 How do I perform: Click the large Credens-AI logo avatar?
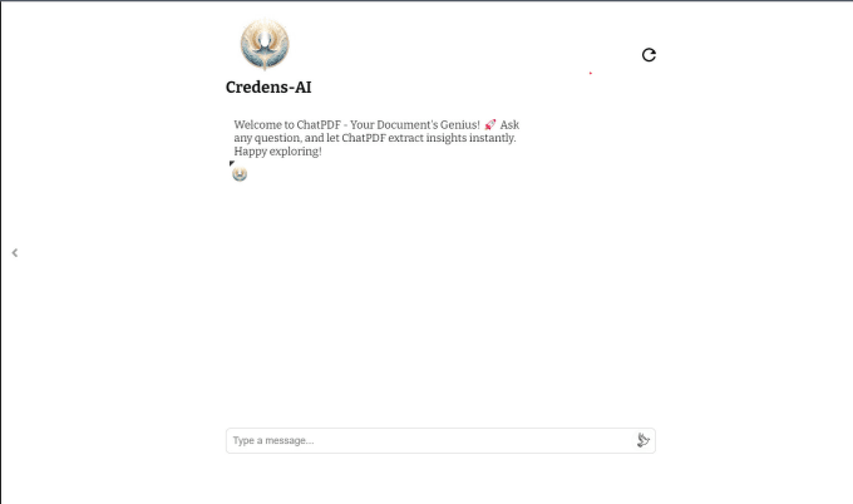coord(265,44)
